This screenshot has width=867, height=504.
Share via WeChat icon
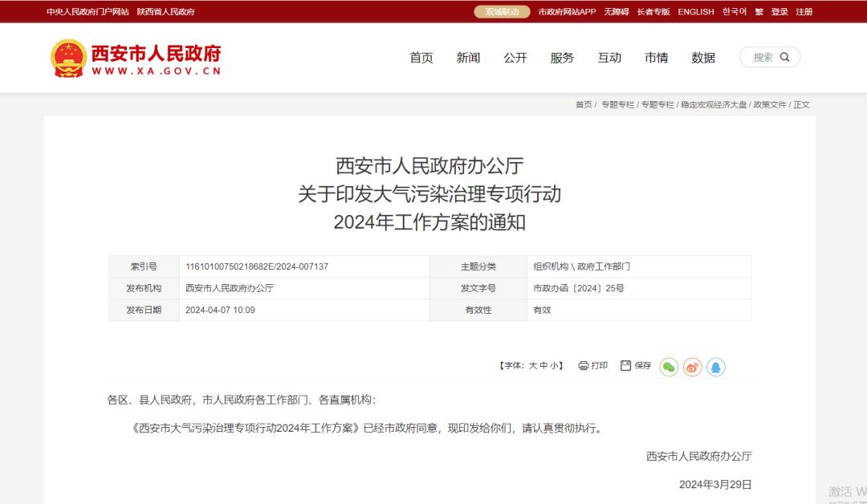point(669,367)
